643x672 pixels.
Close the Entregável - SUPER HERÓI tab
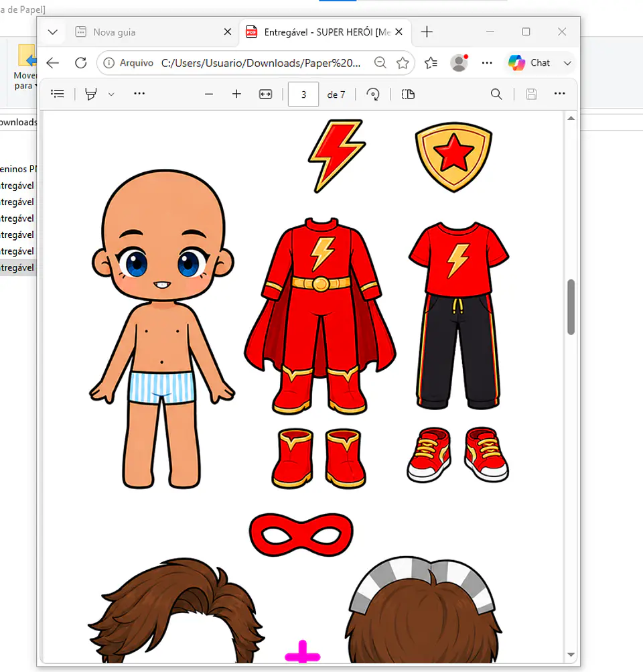pos(399,31)
